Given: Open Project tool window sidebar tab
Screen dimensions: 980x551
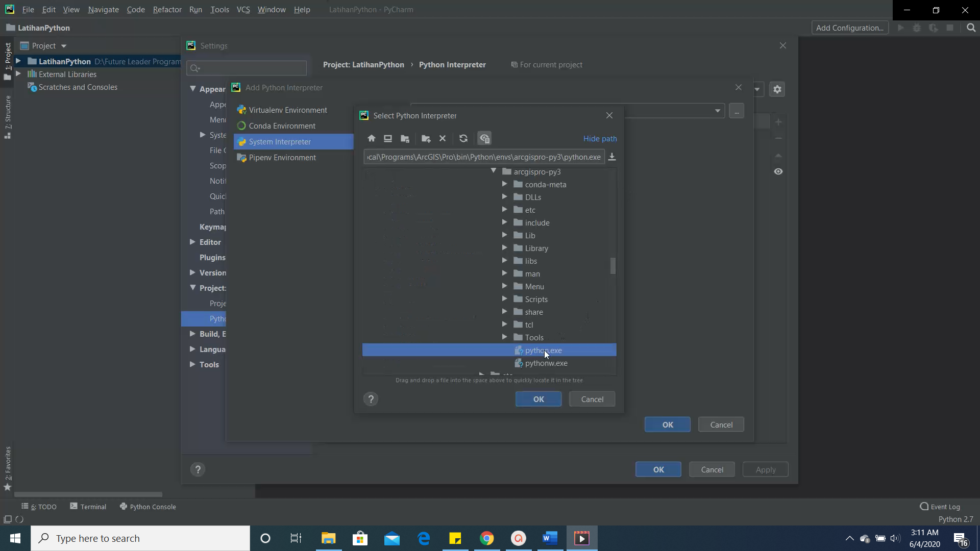Looking at the screenshot, I should coord(8,61).
